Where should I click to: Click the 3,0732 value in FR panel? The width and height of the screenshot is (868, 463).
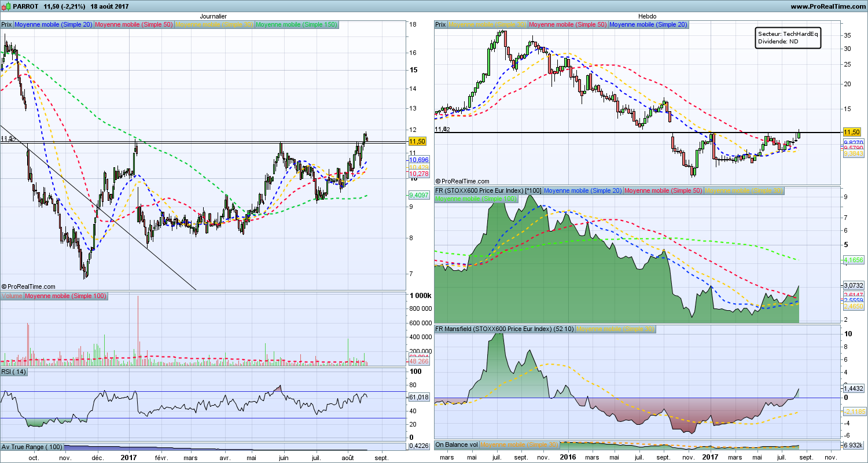click(854, 286)
